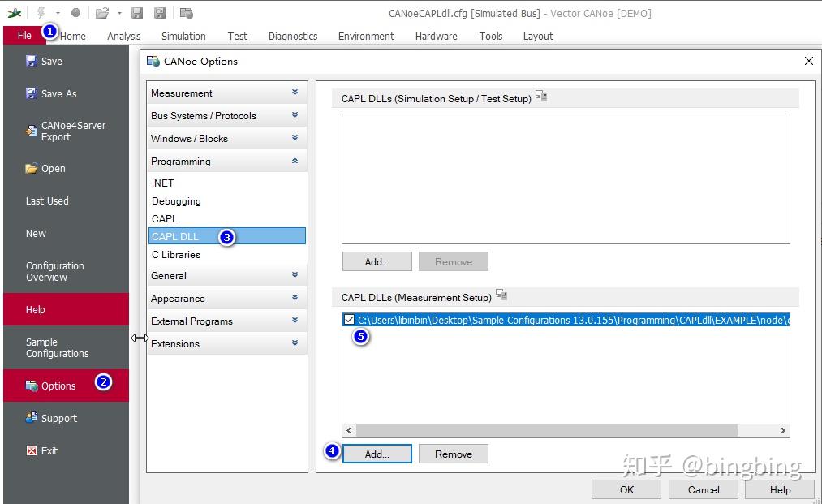Click Cancel in CANoe Options dialog
822x504 pixels.
(704, 490)
